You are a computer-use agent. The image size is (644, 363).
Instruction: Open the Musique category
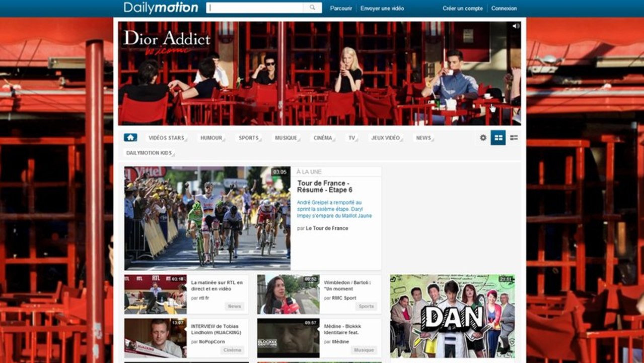(x=286, y=138)
